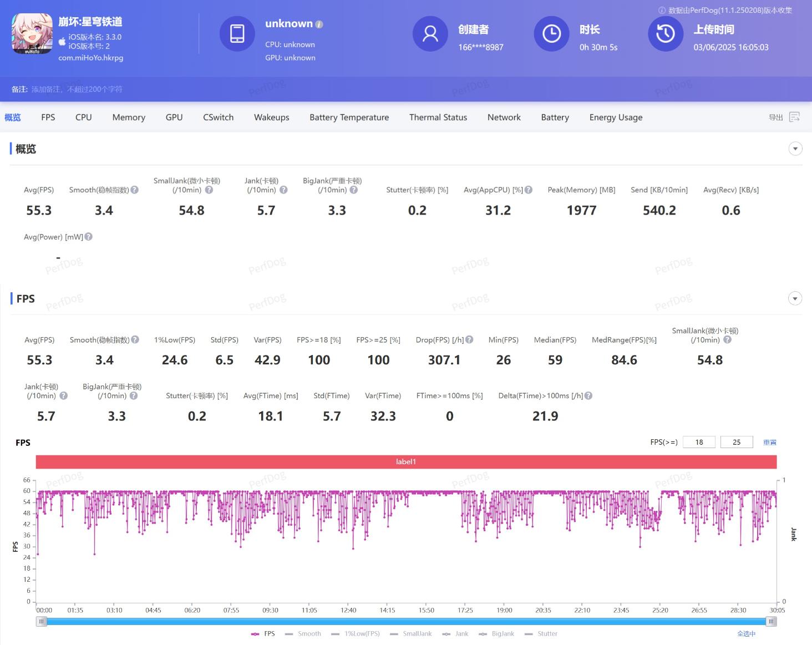The image size is (812, 645).
Task: Toggle the Stutter legend series
Action: pyautogui.click(x=541, y=633)
